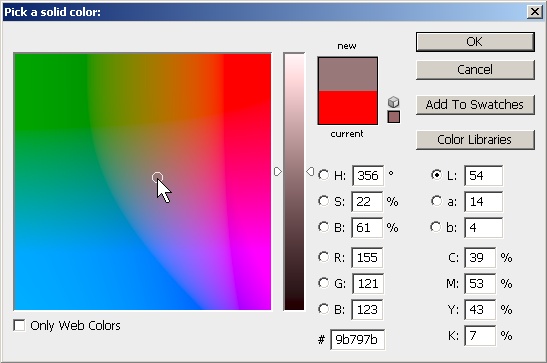Click the red field showing 155

point(367,258)
